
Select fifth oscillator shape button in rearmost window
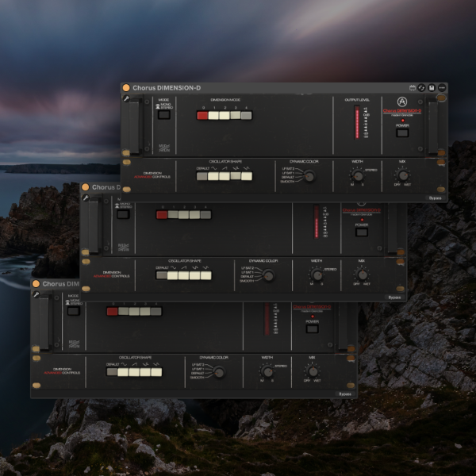click(156, 372)
